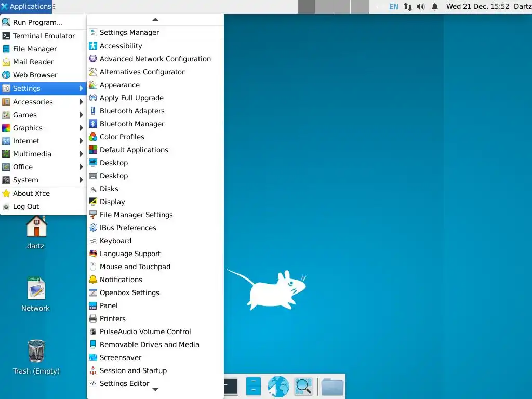Open Bluetooth Manager icon
The height and width of the screenshot is (399, 532).
pyautogui.click(x=93, y=124)
